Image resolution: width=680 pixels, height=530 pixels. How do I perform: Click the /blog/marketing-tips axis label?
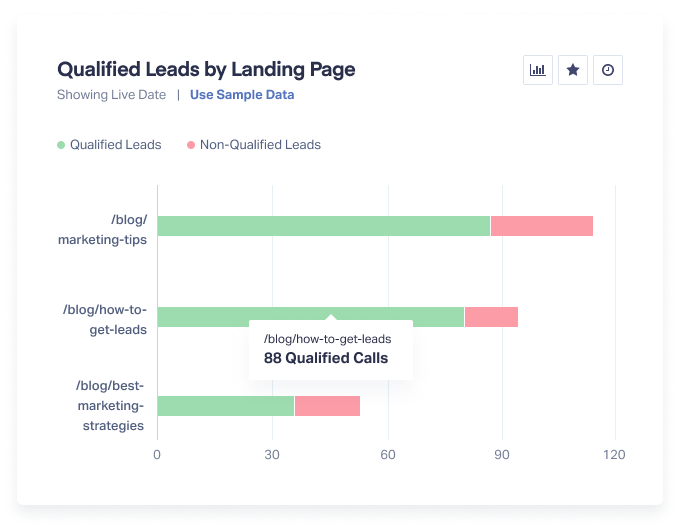102,229
